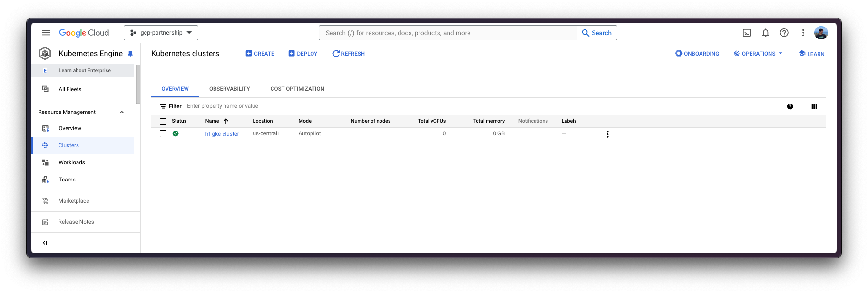Viewport: 868px width, 293px height.
Task: Open All Fleets in sidebar
Action: click(70, 89)
